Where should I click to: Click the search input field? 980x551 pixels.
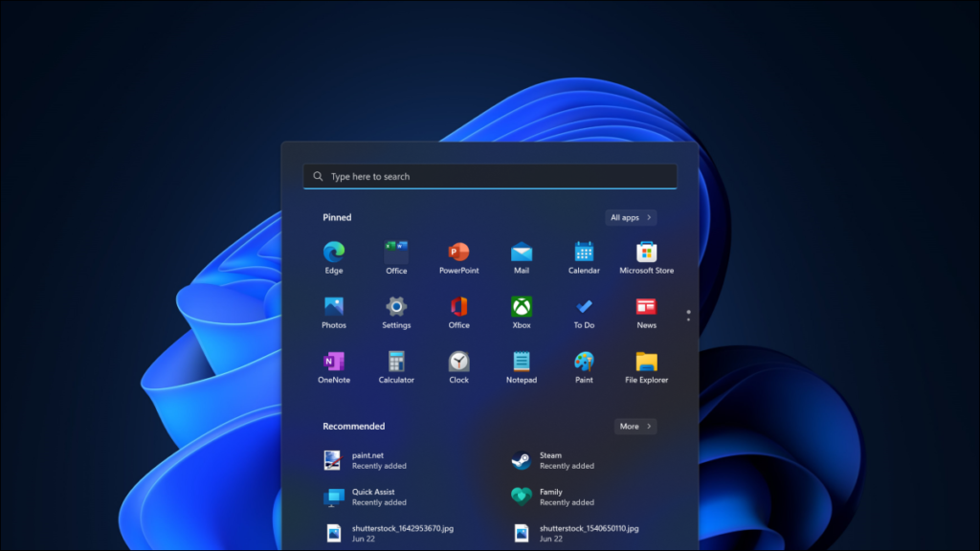489,176
